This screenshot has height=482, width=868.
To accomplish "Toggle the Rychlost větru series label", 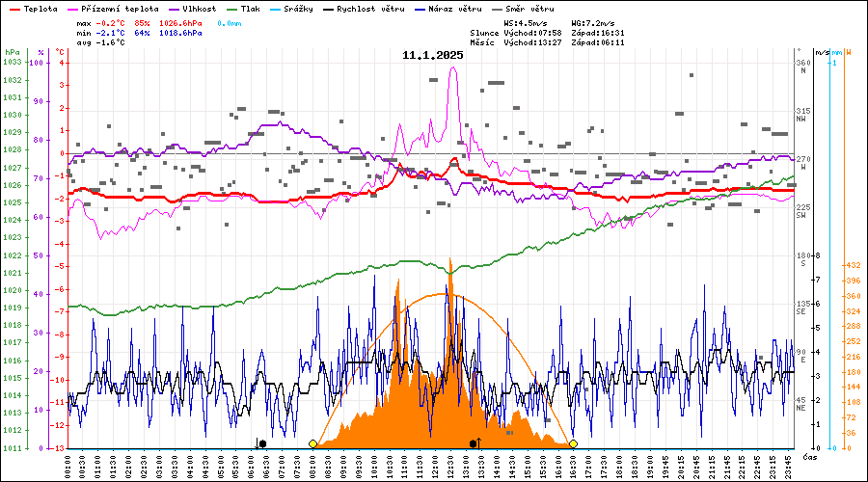I will tap(371, 9).
